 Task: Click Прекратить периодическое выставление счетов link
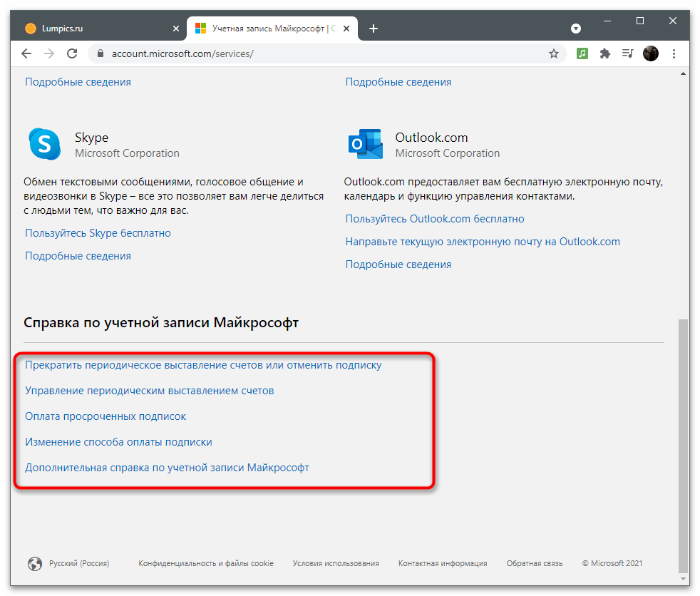pos(203,365)
